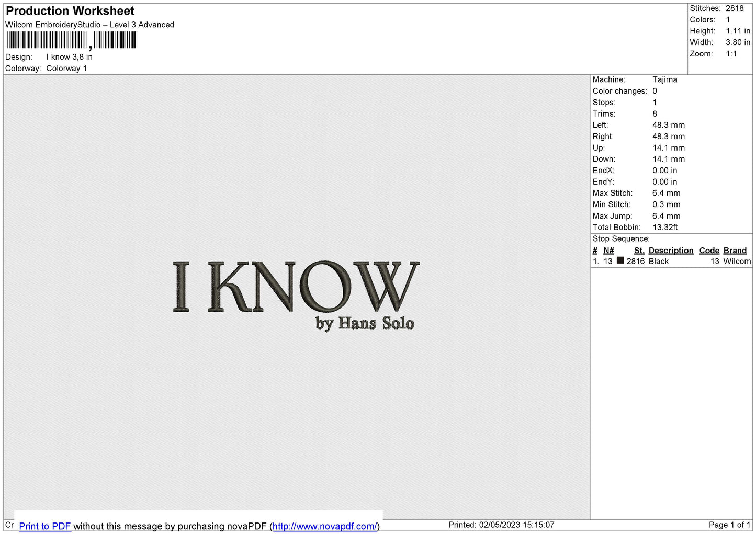Select the 'Brand' column header
Image resolution: width=756 pixels, height=534 pixels.
coord(735,251)
